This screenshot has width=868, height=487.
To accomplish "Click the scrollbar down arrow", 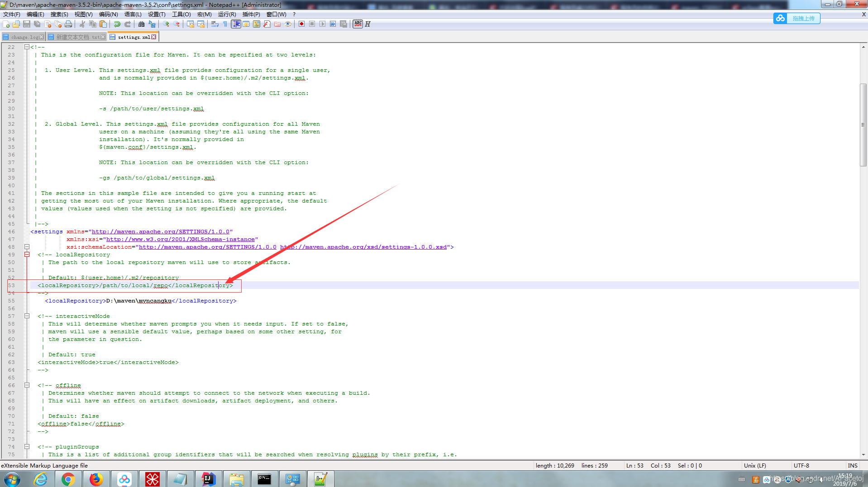I will pos(863,455).
